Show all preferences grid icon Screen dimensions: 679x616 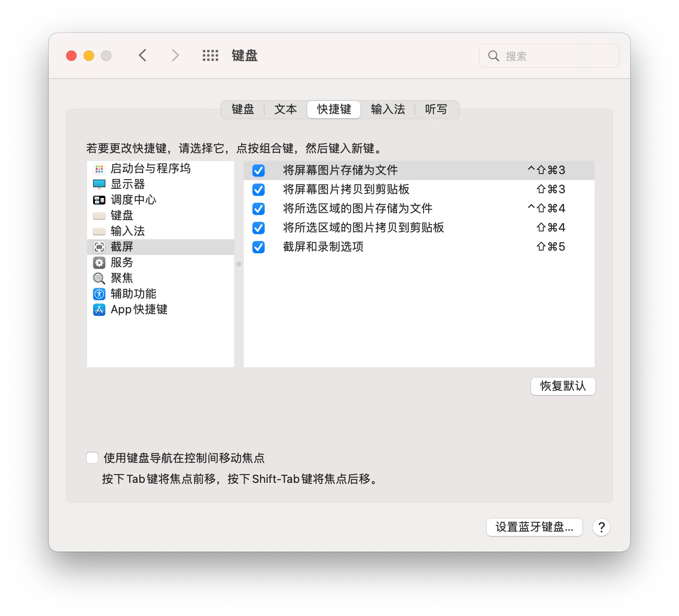[x=211, y=56]
